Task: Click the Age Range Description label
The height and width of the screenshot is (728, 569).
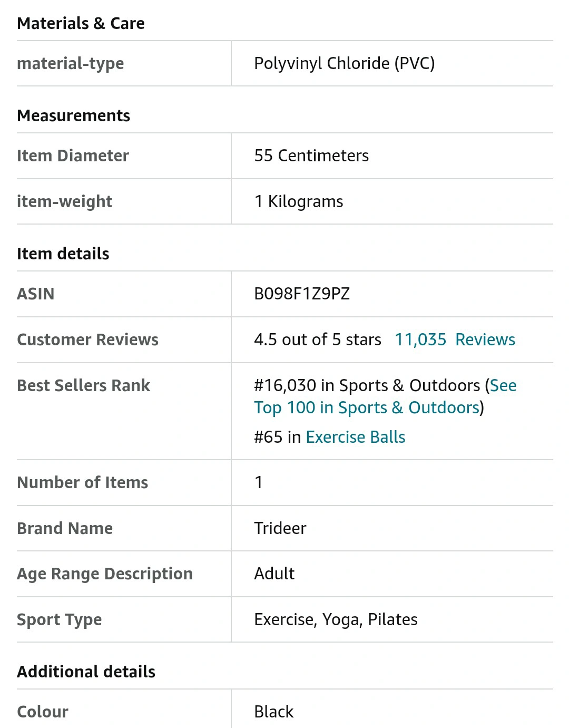Action: (105, 574)
